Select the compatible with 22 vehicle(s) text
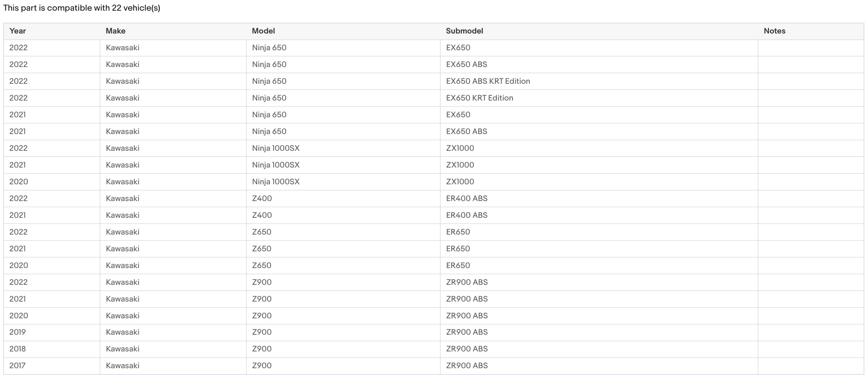The image size is (868, 380). 103,8
